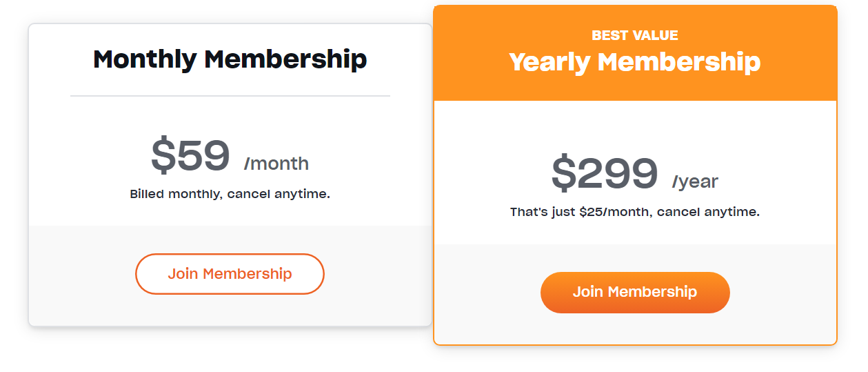The width and height of the screenshot is (868, 372).
Task: Click the word "Monthly" in the left card title
Action: point(145,59)
